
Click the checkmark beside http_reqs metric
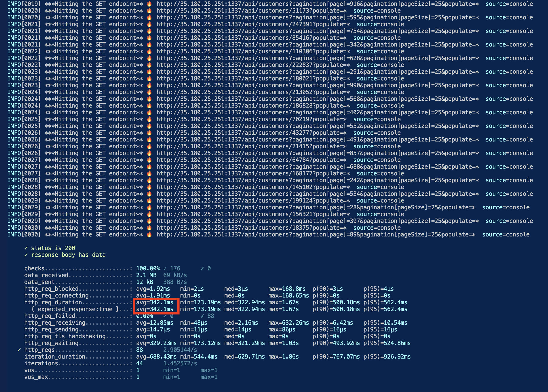pos(19,350)
